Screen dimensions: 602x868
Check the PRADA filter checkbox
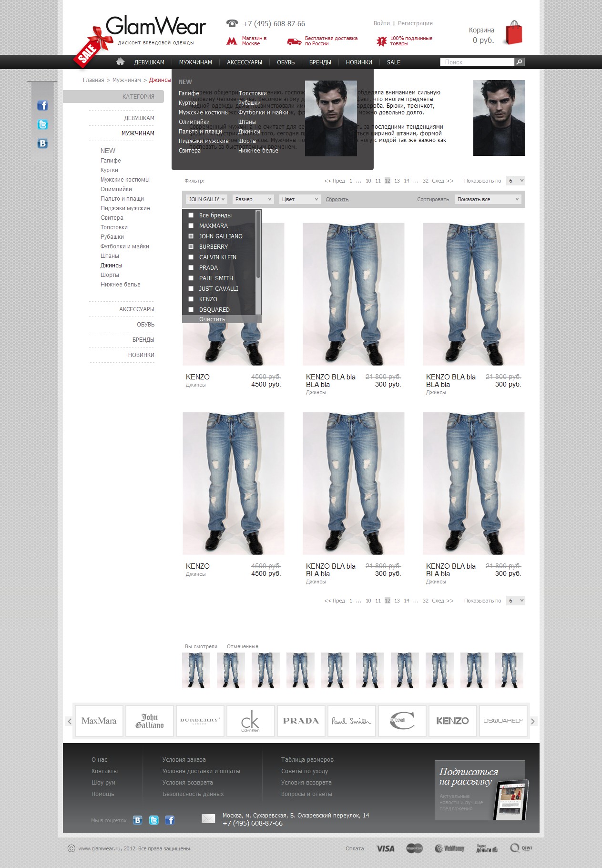point(191,268)
